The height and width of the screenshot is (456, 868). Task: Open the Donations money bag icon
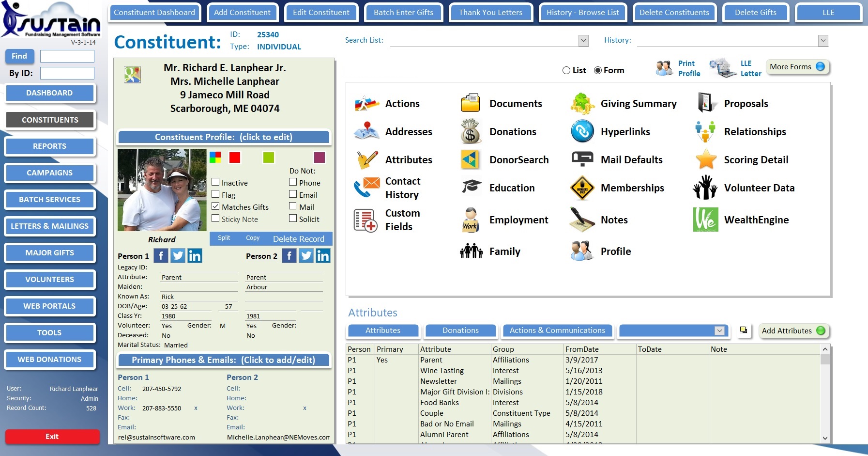(x=470, y=131)
